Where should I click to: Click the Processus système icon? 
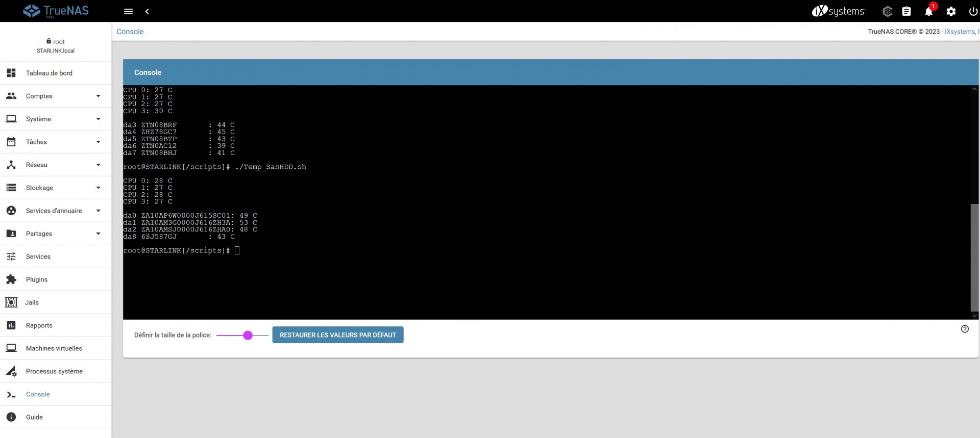11,371
